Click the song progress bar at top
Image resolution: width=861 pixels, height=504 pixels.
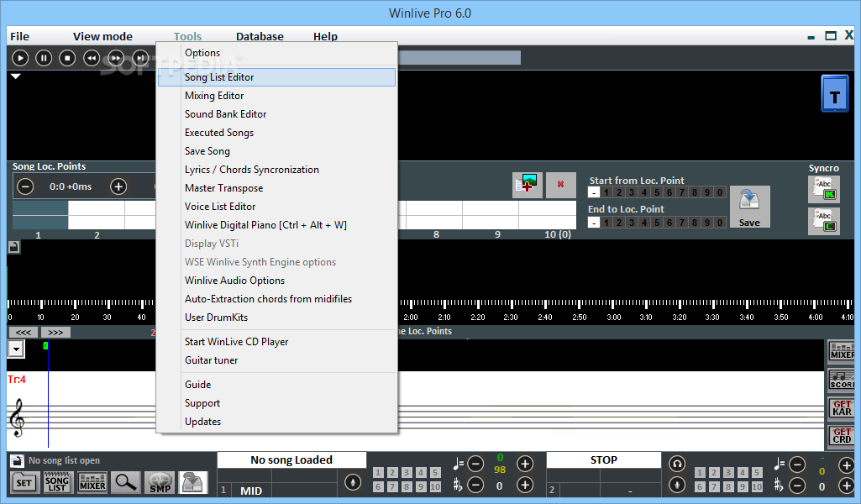[x=459, y=58]
